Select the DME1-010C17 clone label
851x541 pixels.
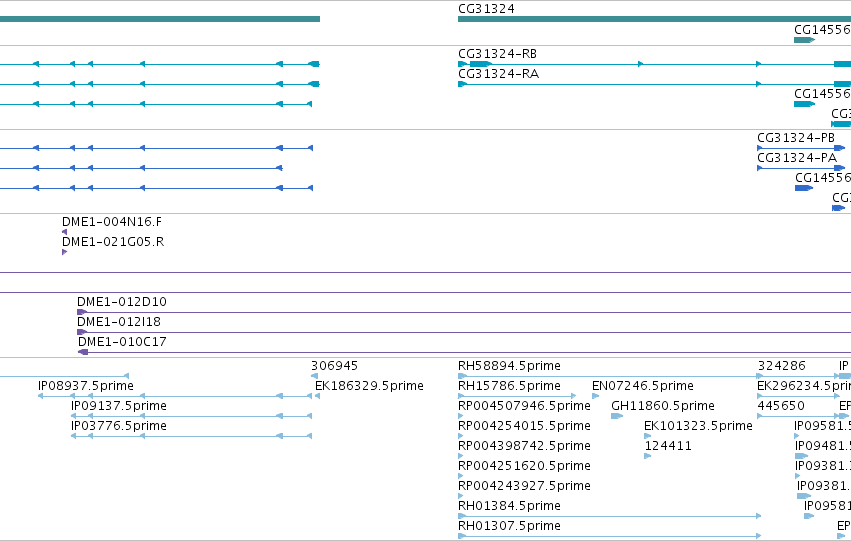(122, 342)
